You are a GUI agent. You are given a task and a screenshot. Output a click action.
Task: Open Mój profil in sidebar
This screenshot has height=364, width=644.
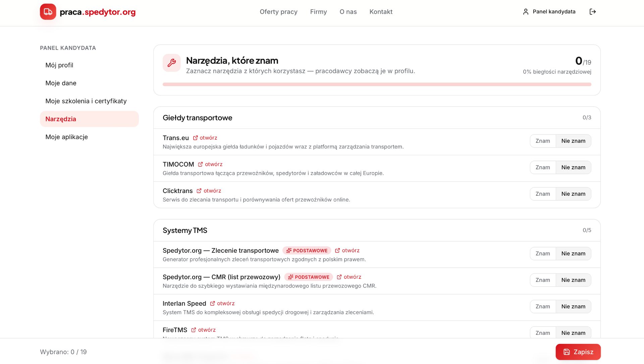click(89, 65)
